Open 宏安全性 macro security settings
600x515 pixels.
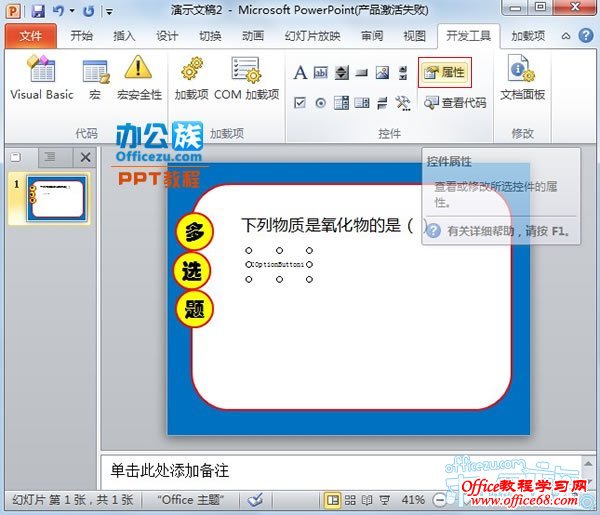pyautogui.click(x=138, y=78)
